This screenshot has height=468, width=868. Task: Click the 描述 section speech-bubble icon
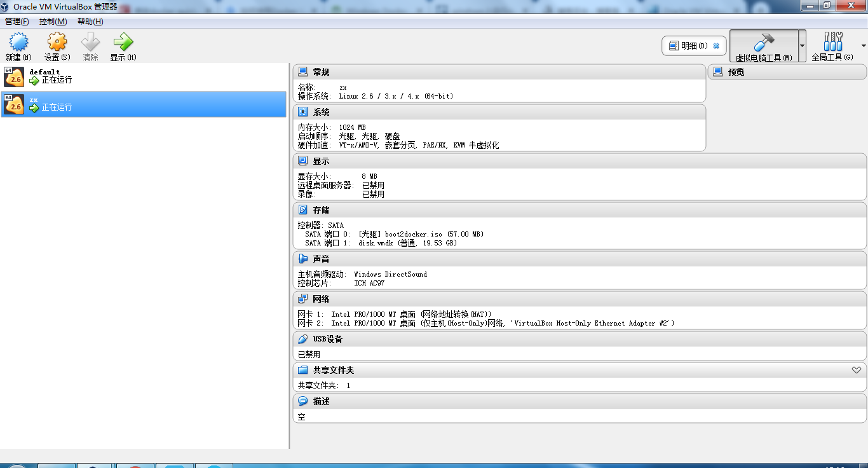303,401
